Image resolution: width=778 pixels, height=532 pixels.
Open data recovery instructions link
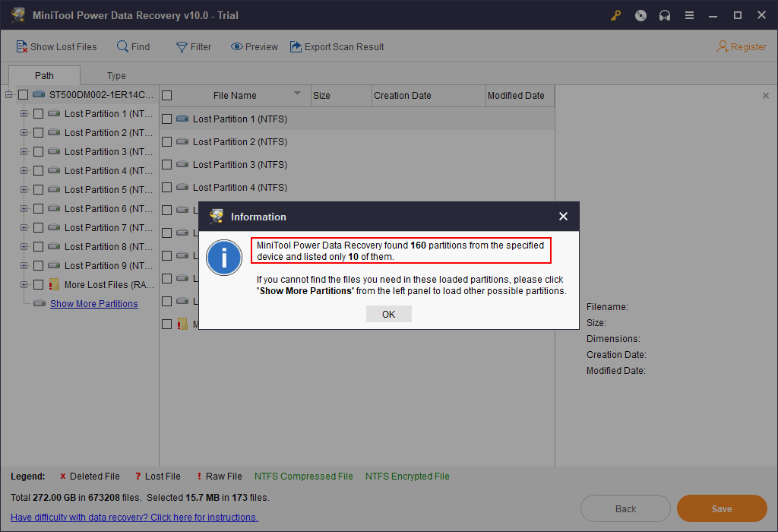[134, 517]
